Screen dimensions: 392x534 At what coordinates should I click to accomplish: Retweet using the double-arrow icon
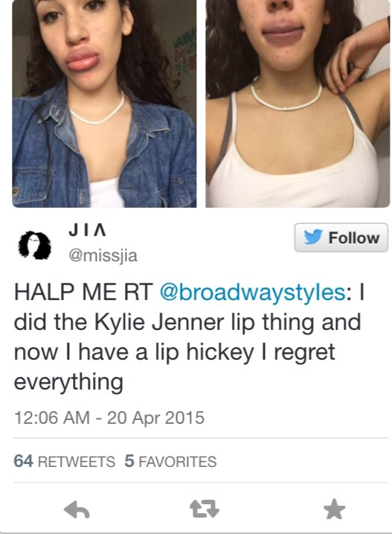204,509
